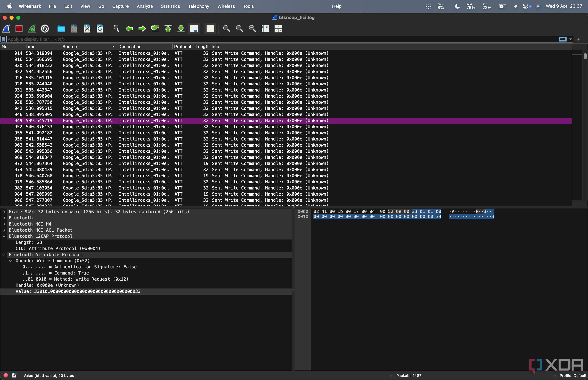Save this capture file

(x=74, y=29)
